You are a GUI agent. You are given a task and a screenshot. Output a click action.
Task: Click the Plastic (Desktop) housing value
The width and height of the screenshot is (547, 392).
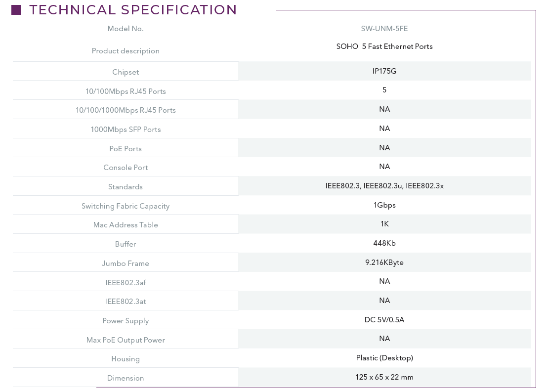pos(384,358)
